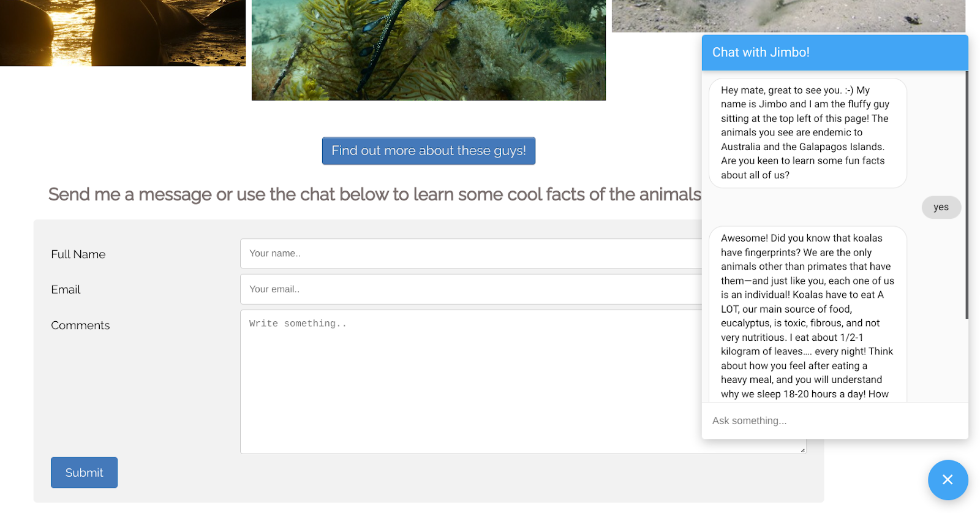Click the 'Full Name' label

click(x=78, y=254)
